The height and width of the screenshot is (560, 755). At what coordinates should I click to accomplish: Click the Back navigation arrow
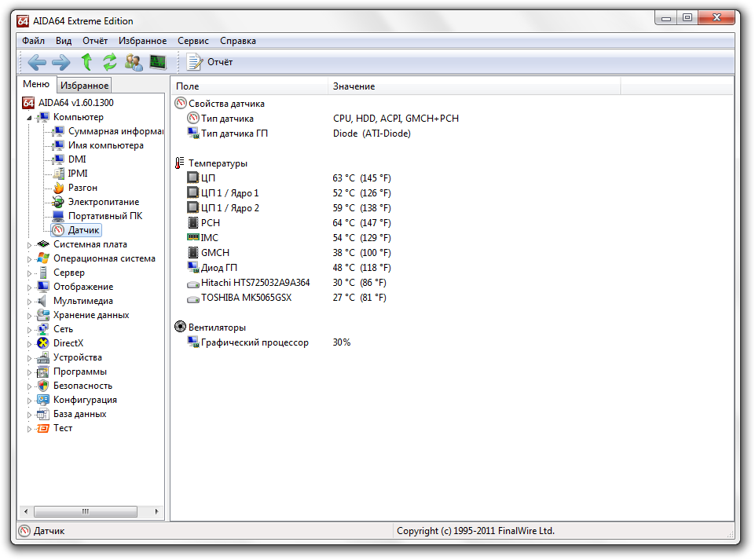[x=37, y=62]
